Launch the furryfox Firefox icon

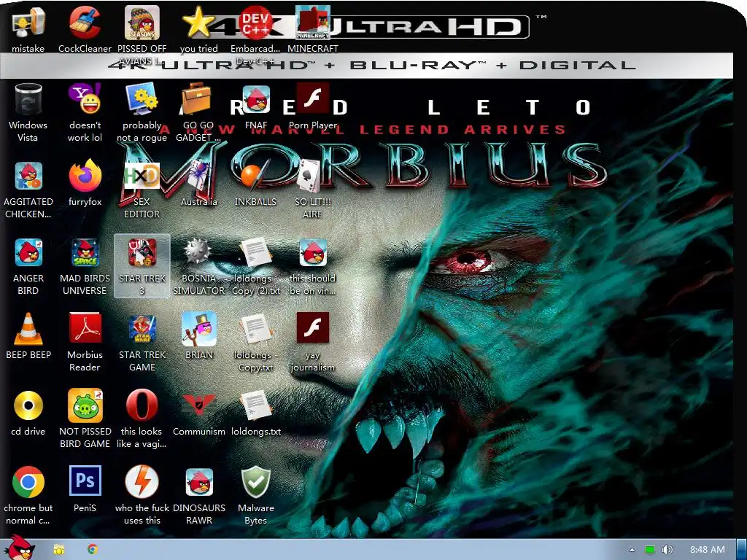85,176
